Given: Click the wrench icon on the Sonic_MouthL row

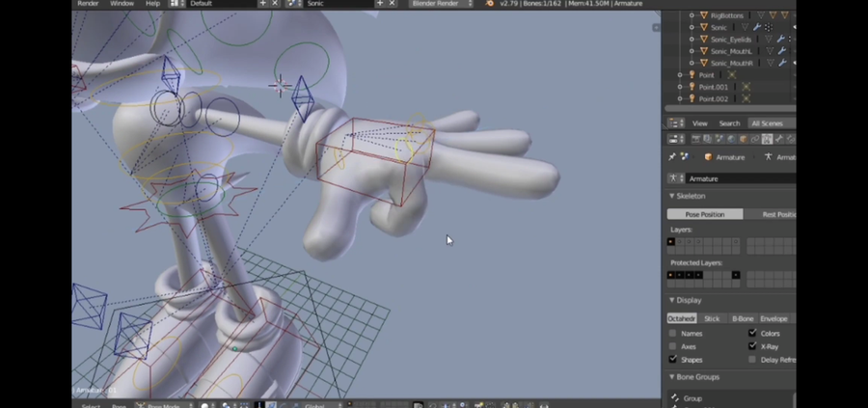Looking at the screenshot, I should point(782,51).
